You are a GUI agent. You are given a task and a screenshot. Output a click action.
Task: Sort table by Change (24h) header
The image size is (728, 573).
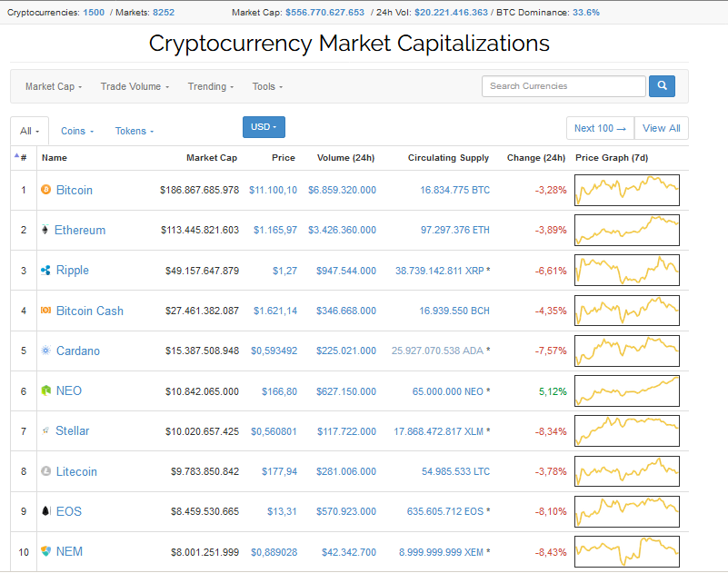[536, 158]
